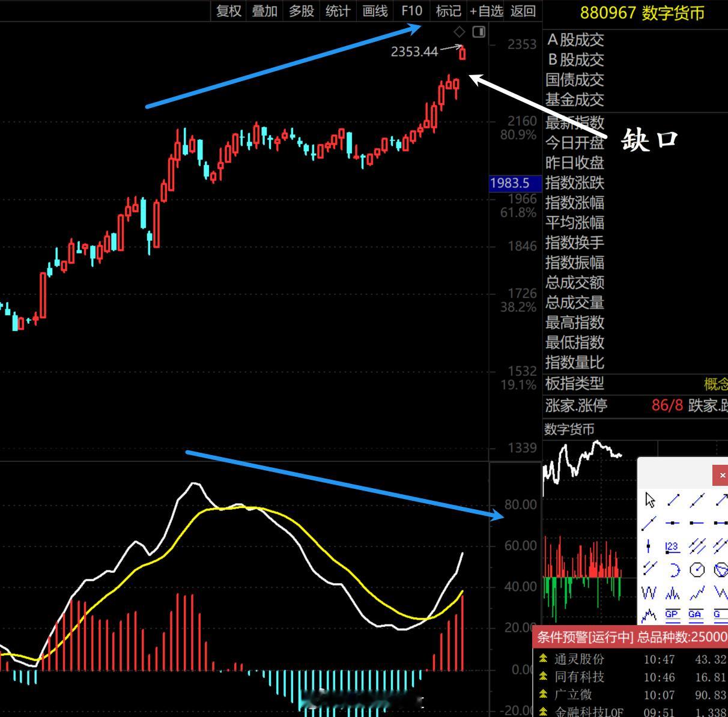Click the 标记 mark button
Viewport: 728px width, 717px height.
tap(448, 11)
